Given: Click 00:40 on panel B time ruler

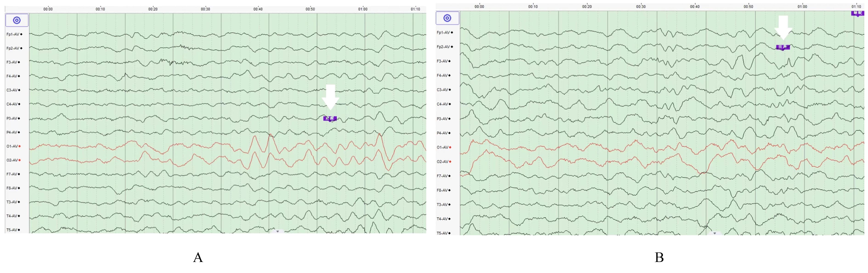Looking at the screenshot, I should tap(694, 6).
